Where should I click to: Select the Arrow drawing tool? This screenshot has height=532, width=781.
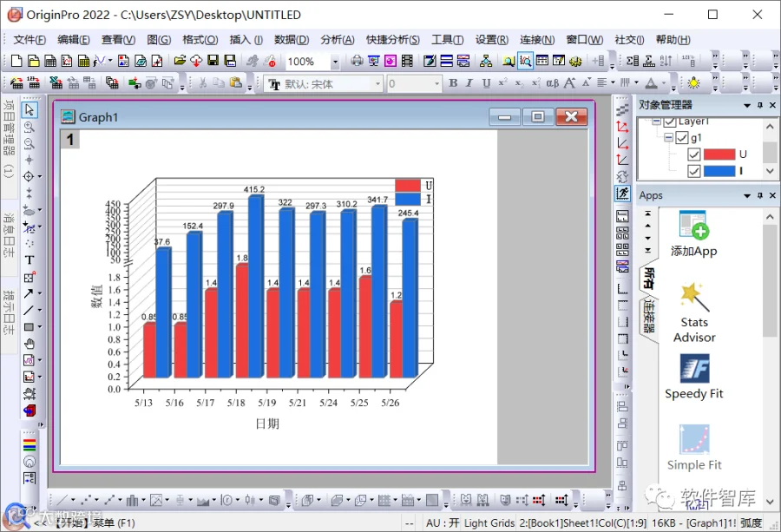29,293
